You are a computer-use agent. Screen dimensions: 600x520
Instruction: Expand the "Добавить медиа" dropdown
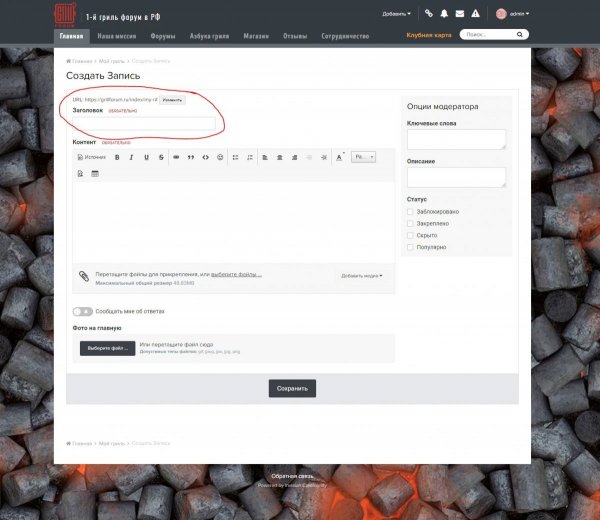pyautogui.click(x=362, y=275)
